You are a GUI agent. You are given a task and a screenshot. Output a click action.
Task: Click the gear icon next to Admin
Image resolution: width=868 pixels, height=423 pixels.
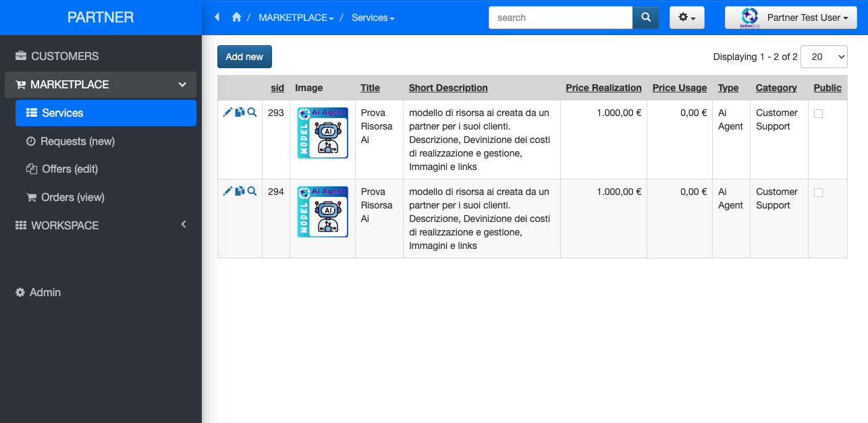coord(20,293)
